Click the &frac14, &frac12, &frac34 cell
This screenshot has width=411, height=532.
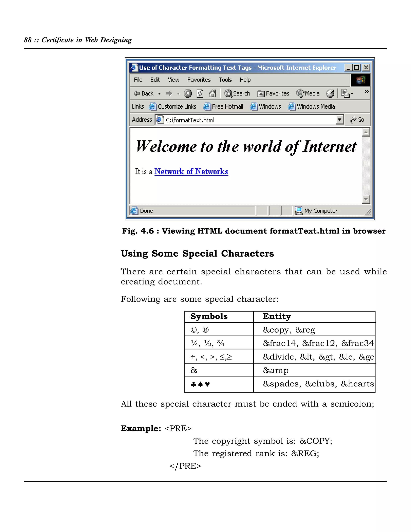314,343
